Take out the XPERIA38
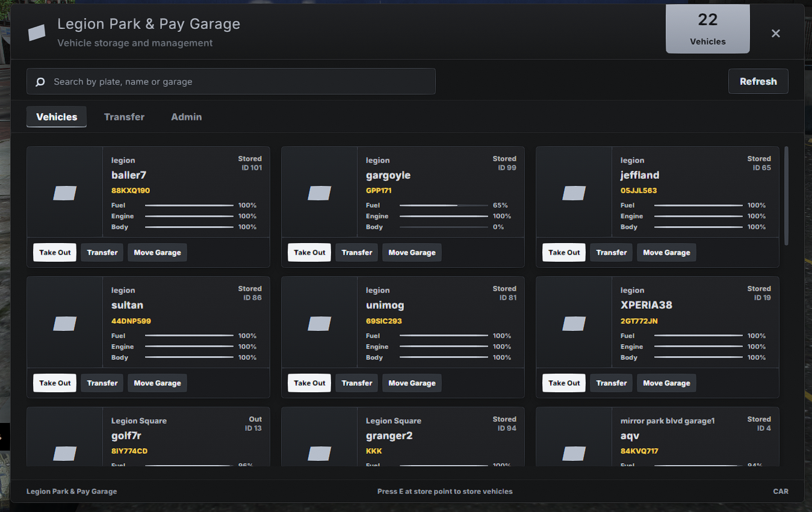Viewport: 812px width, 512px height. click(564, 383)
